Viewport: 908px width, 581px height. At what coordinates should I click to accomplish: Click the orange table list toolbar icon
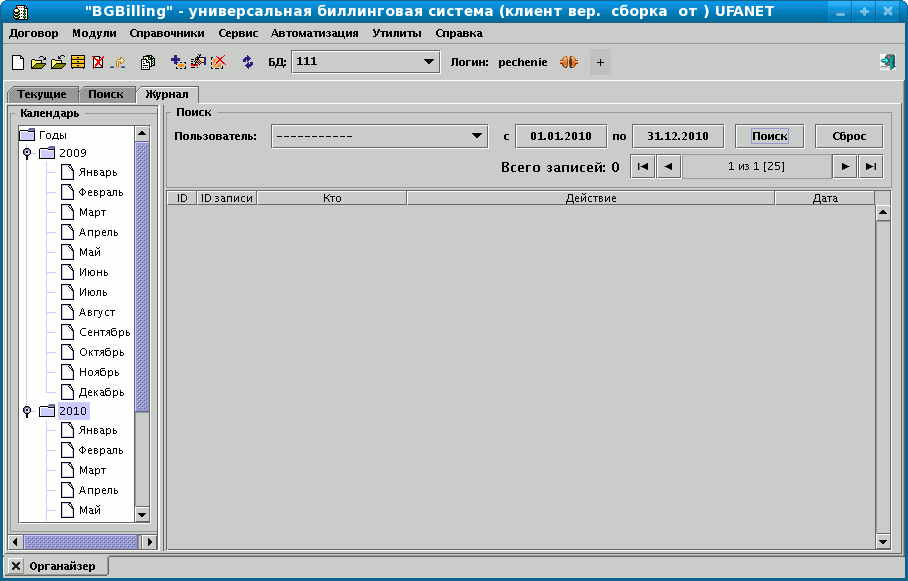pyautogui.click(x=77, y=62)
